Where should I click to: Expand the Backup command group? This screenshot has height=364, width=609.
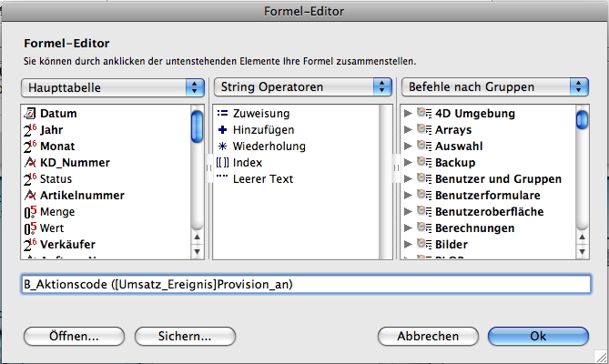click(407, 163)
